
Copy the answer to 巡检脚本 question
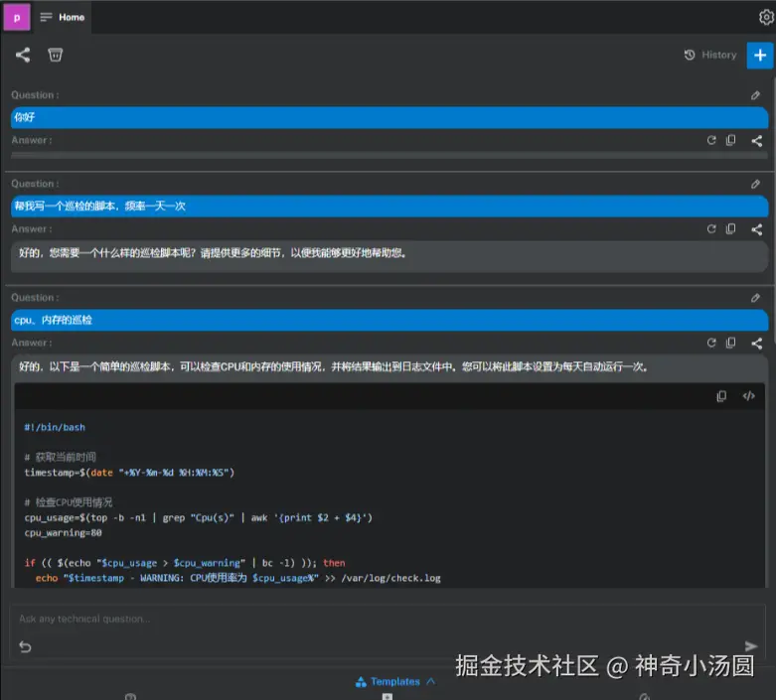click(x=730, y=229)
